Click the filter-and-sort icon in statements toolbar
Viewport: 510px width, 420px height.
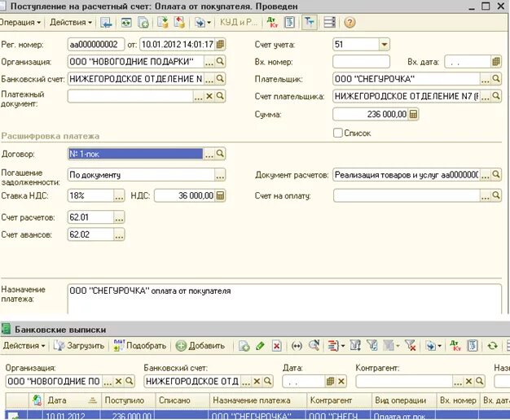tap(355, 346)
